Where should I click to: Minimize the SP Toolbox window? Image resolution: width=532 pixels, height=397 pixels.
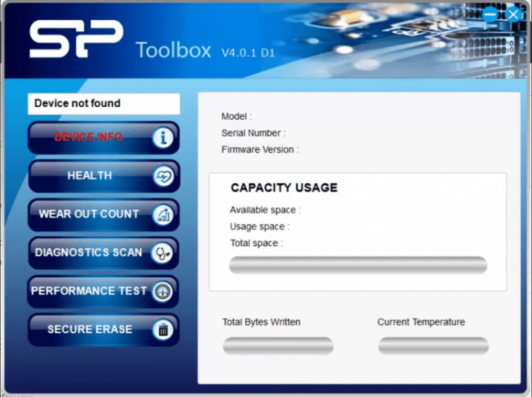coord(490,15)
